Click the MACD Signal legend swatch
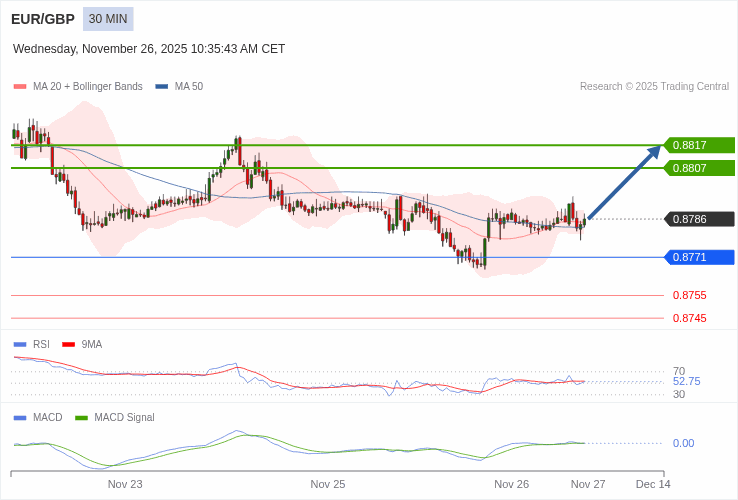738x500 pixels. pyautogui.click(x=81, y=418)
